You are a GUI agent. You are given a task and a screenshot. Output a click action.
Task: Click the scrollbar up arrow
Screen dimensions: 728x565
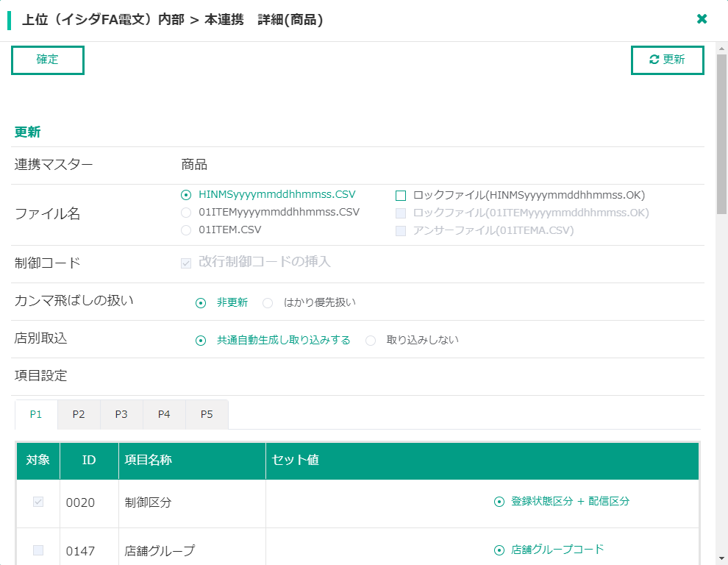tap(721, 48)
